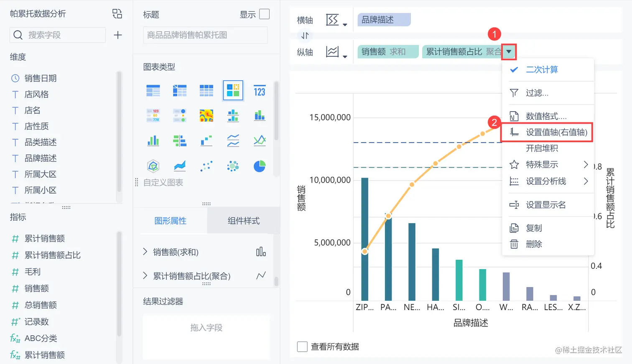Open the 累计销售额占比 field dropdown arrow
This screenshot has height=364, width=632.
tap(509, 51)
